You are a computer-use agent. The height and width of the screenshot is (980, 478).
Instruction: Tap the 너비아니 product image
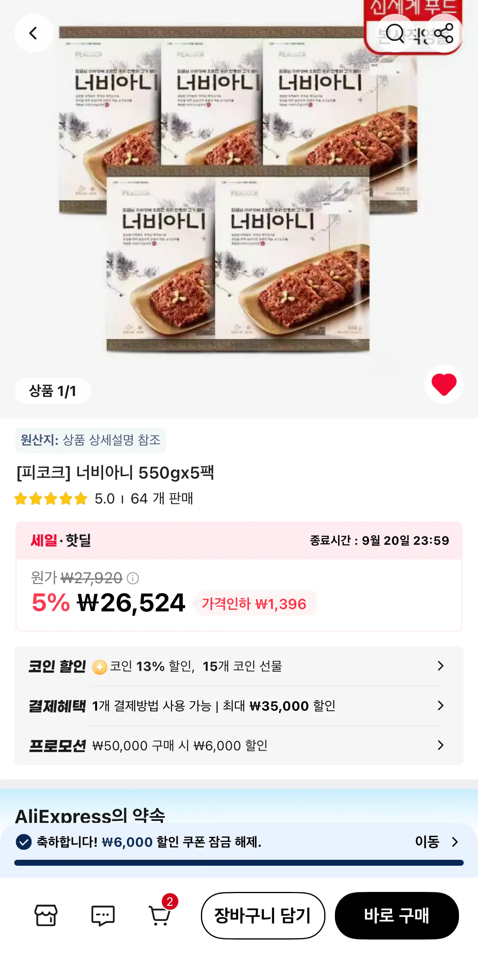click(238, 190)
